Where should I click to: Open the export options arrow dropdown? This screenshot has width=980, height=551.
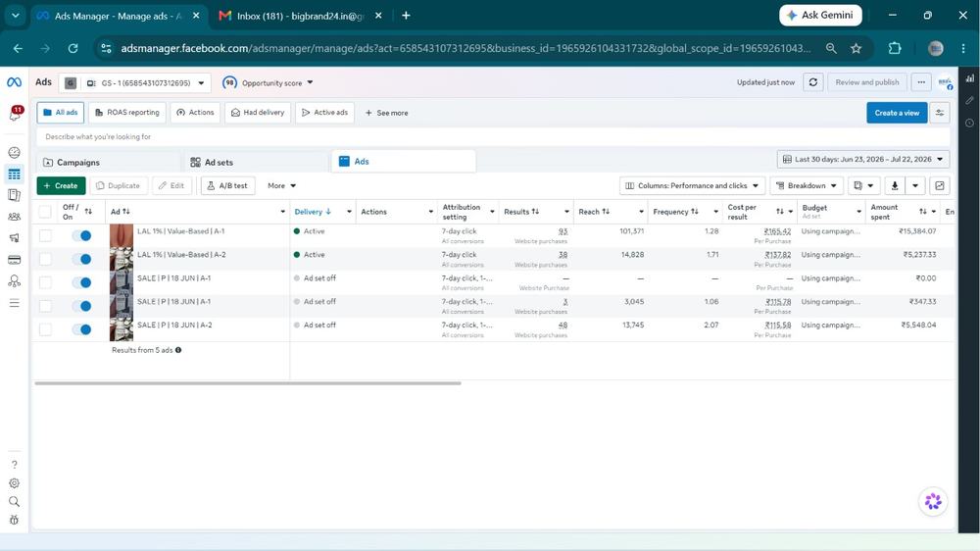915,185
